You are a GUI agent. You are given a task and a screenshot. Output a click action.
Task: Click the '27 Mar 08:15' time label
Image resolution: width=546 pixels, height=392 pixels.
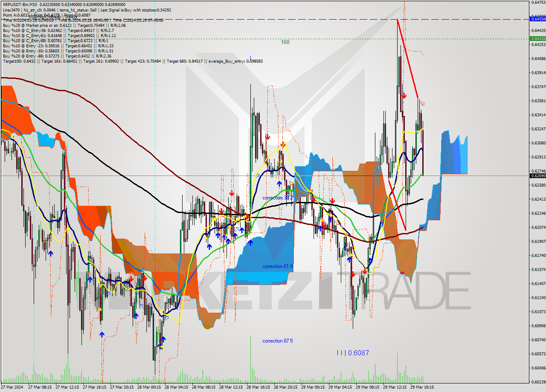40,387
